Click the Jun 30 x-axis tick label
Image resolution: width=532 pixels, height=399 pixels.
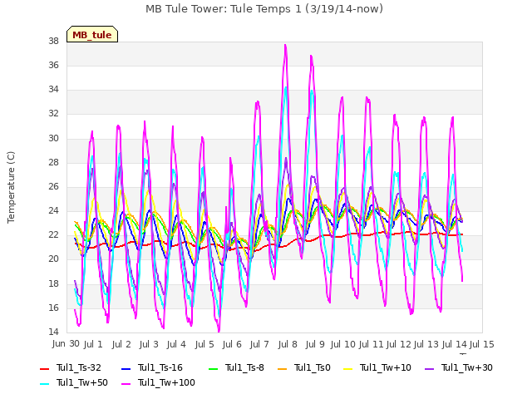(x=66, y=343)
